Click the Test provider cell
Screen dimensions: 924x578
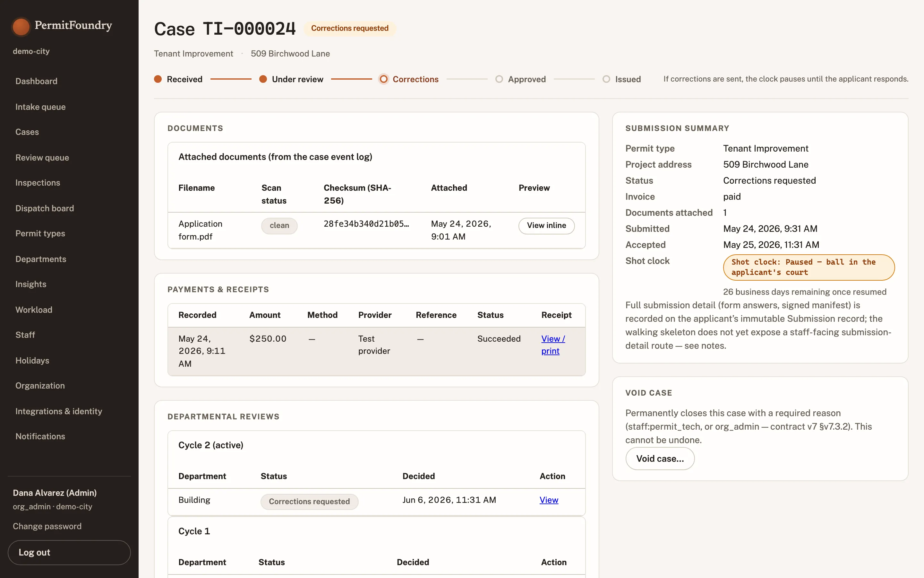(x=374, y=345)
